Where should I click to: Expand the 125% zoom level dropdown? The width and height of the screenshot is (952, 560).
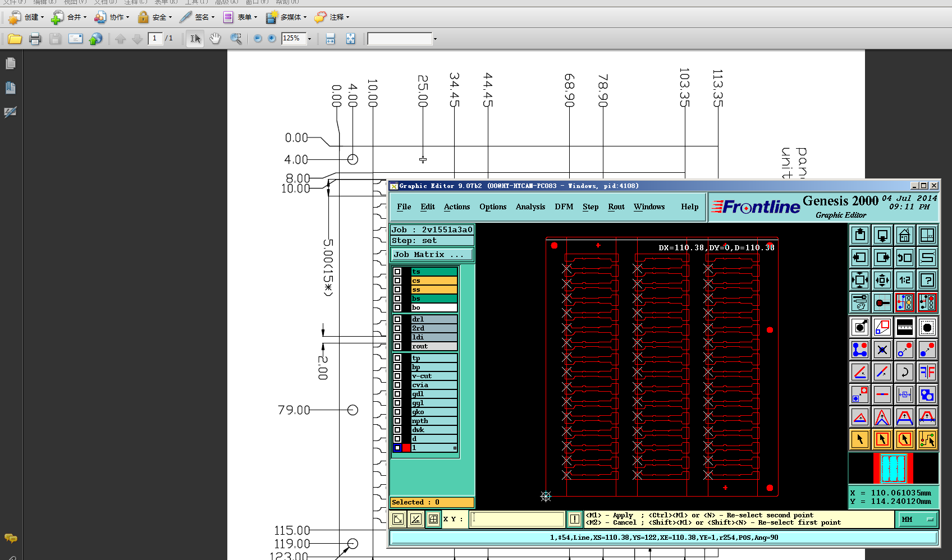pos(309,39)
